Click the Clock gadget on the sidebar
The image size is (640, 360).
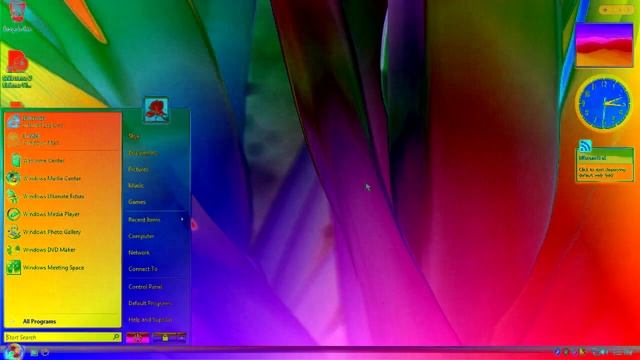[604, 103]
